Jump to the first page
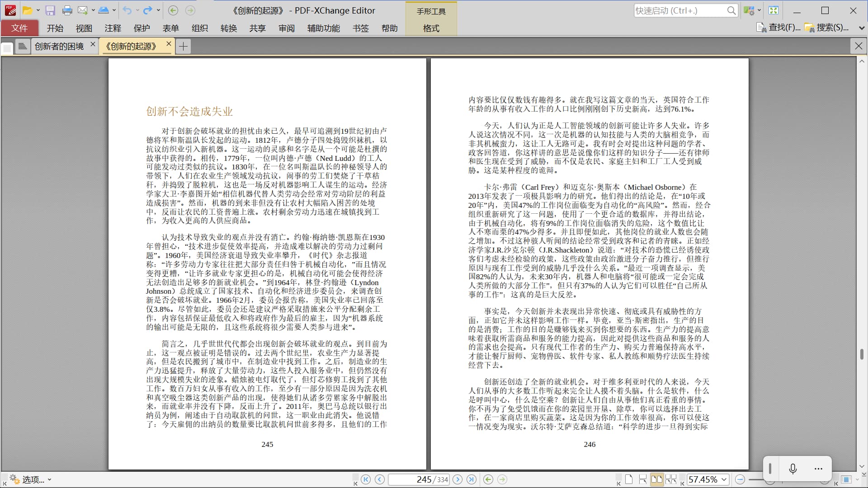868x488 pixels. [366, 479]
